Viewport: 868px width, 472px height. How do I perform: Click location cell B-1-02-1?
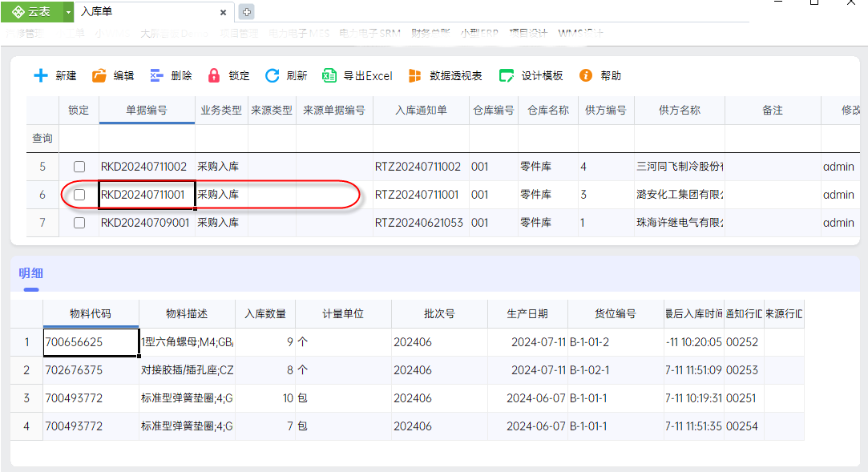pos(616,370)
